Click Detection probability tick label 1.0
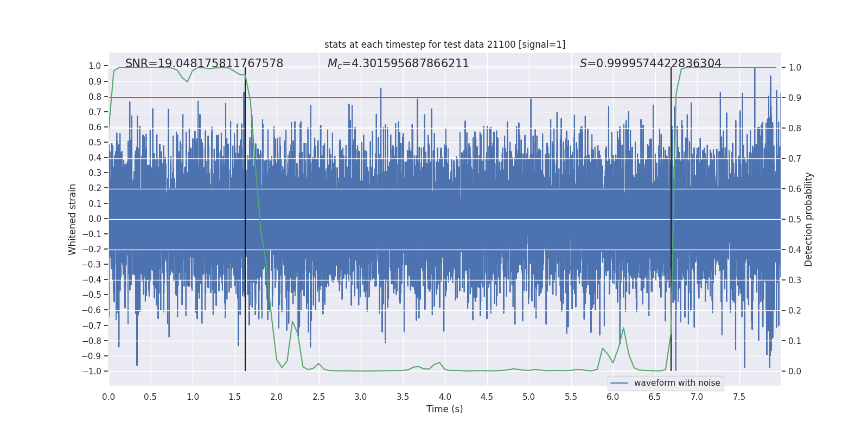 (x=795, y=68)
